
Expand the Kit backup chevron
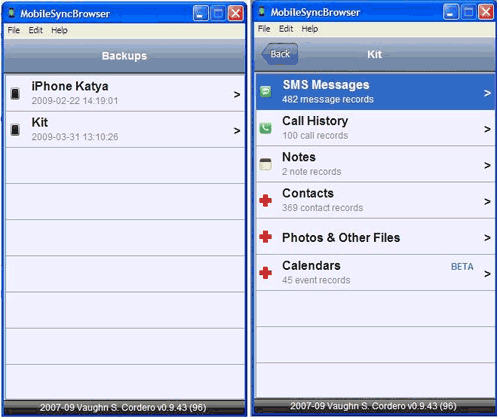click(237, 131)
